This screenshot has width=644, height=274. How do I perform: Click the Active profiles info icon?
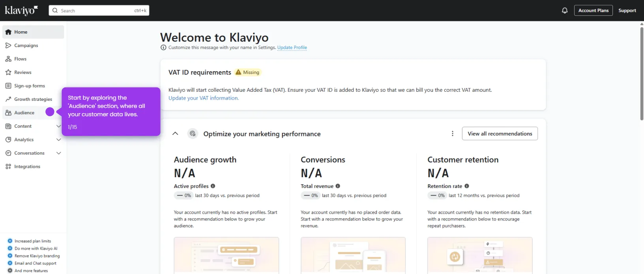click(213, 186)
